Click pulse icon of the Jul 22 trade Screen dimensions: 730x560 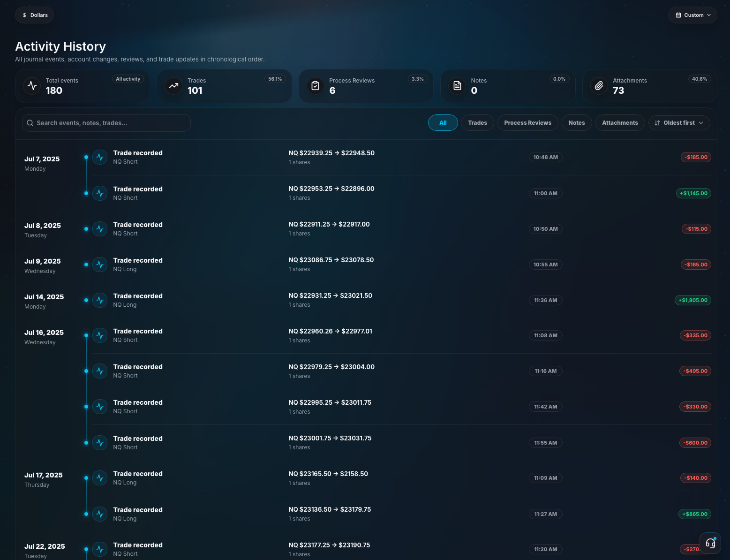(x=100, y=549)
